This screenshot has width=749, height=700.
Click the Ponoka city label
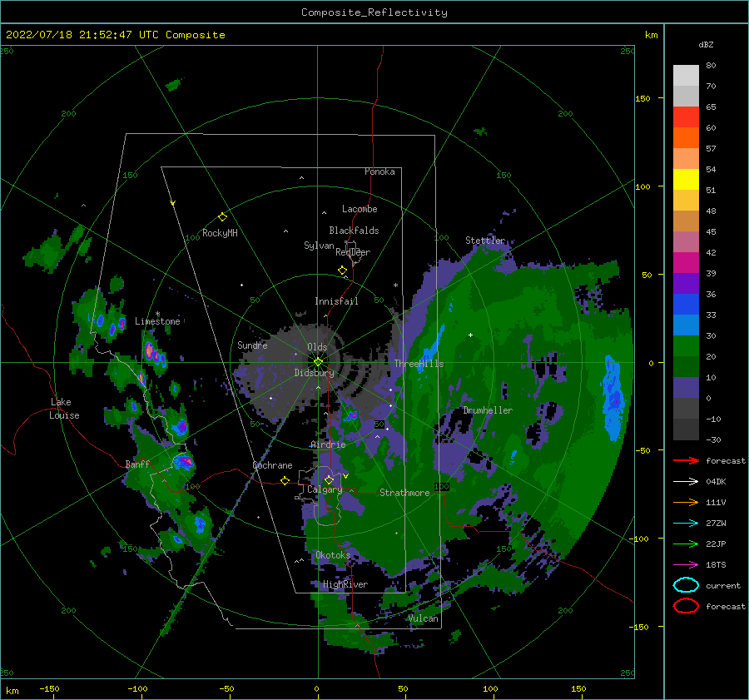379,171
